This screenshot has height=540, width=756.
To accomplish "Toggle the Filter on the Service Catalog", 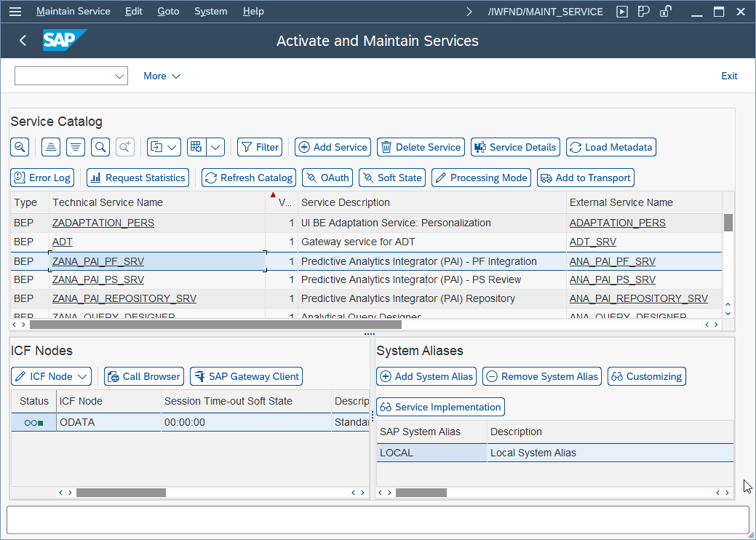I will click(259, 147).
